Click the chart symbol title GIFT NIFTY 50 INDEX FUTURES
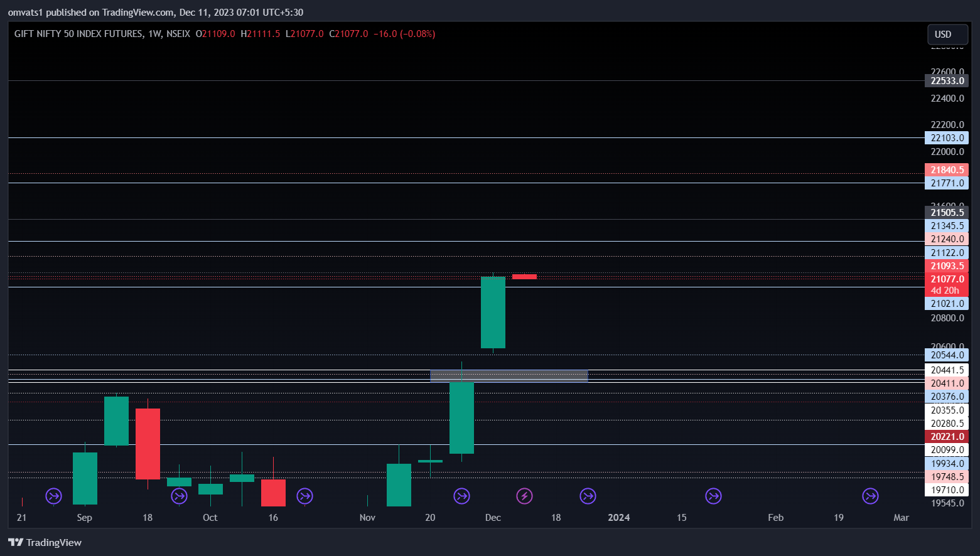 pos(78,34)
